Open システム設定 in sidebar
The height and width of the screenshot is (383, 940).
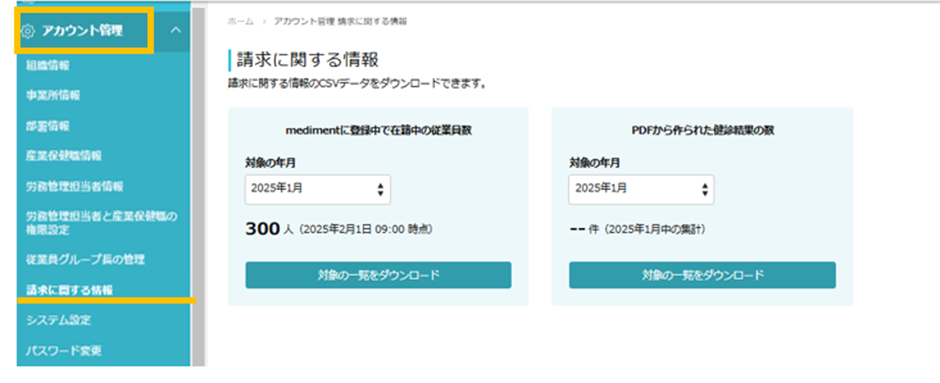coord(58,320)
